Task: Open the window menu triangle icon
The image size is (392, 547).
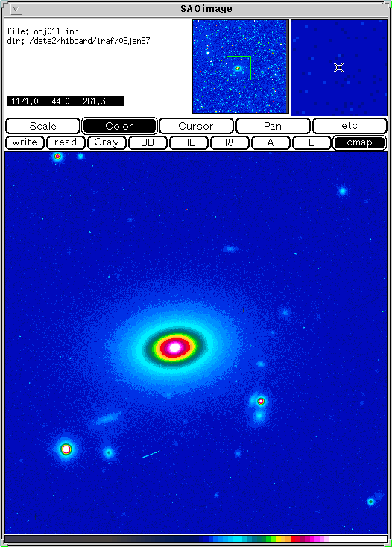Action: click(16, 10)
